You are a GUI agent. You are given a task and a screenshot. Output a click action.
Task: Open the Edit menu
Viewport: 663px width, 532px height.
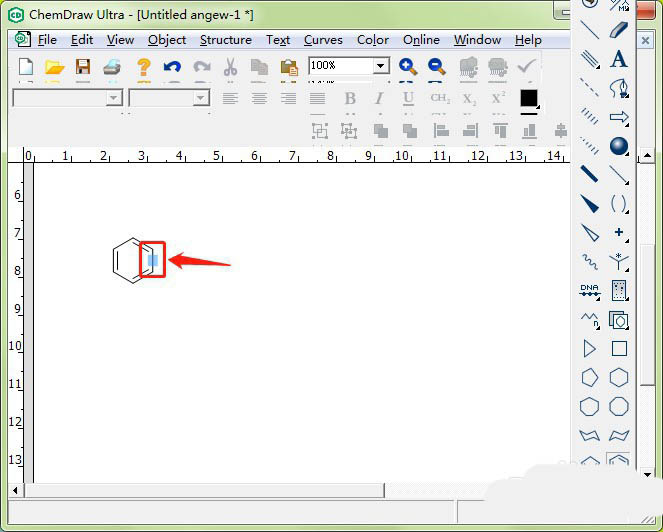point(82,40)
